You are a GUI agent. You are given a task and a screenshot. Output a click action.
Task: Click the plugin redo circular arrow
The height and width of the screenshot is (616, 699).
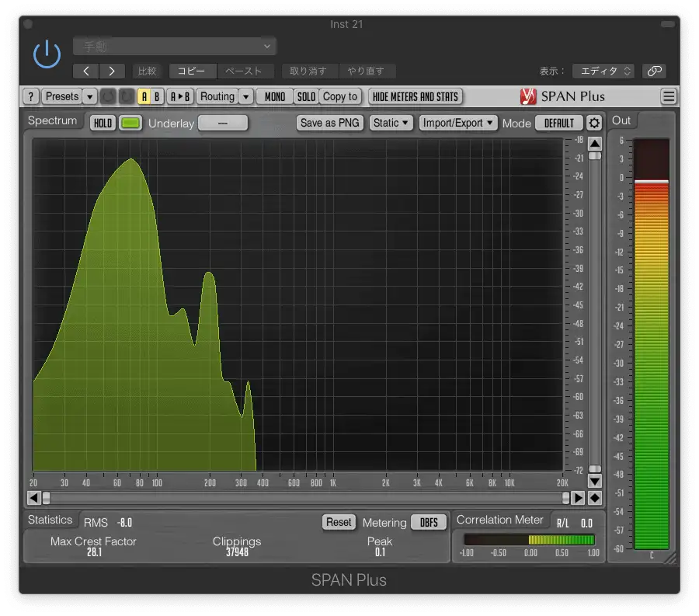(x=127, y=96)
